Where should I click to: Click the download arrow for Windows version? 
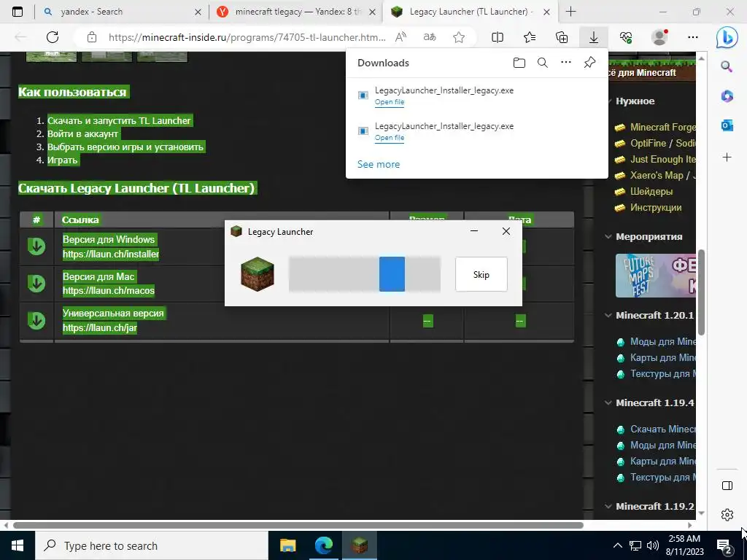36,246
